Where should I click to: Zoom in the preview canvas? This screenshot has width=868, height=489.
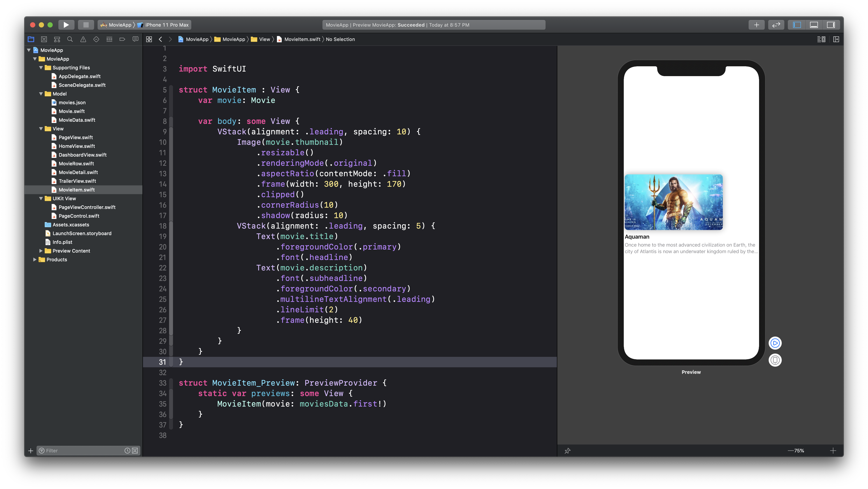point(833,451)
